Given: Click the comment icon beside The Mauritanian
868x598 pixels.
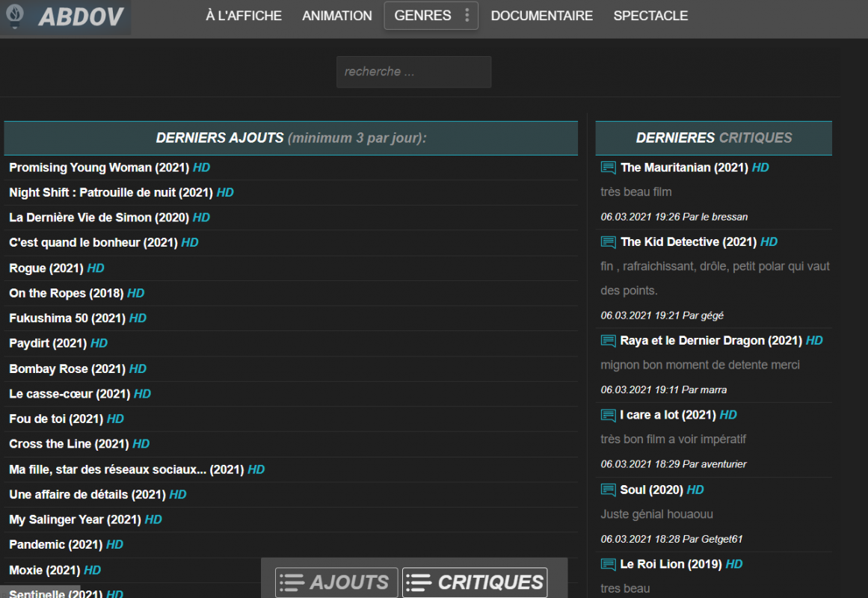Looking at the screenshot, I should pos(608,167).
